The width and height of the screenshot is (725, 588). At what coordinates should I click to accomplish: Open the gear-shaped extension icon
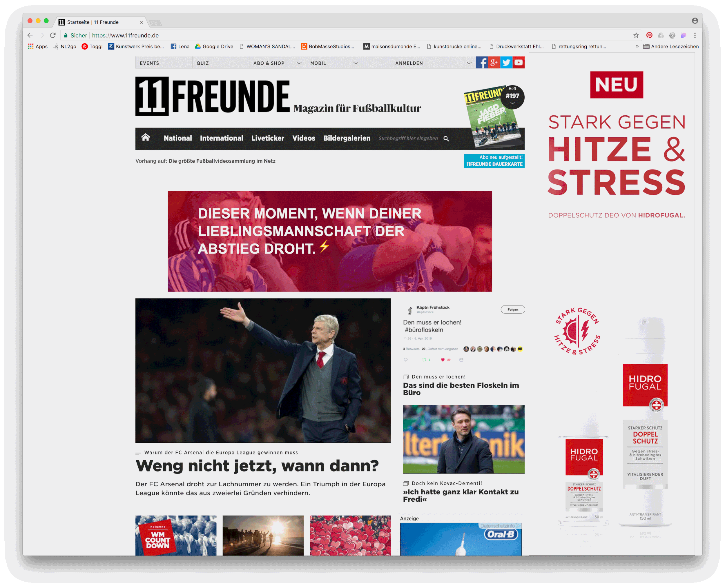(x=672, y=35)
